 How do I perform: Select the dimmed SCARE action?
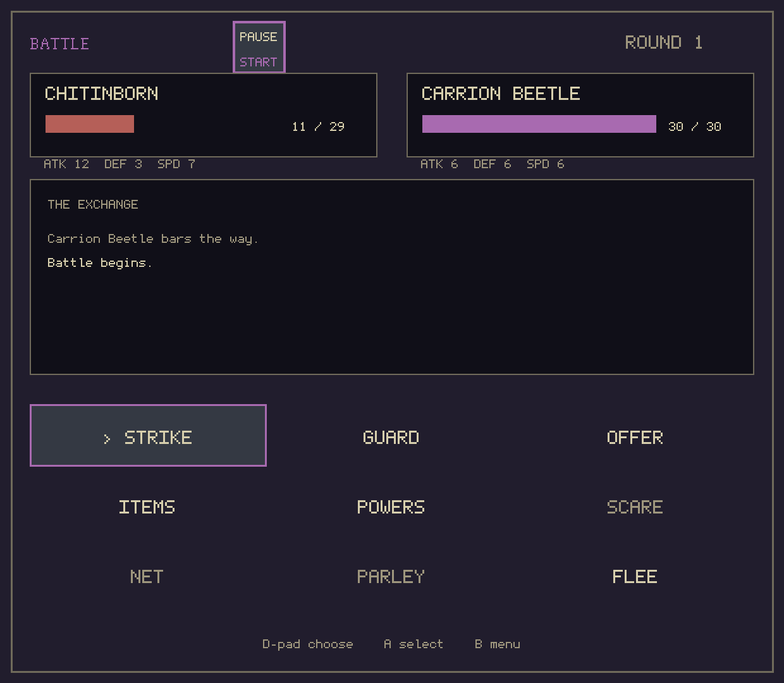click(x=635, y=507)
